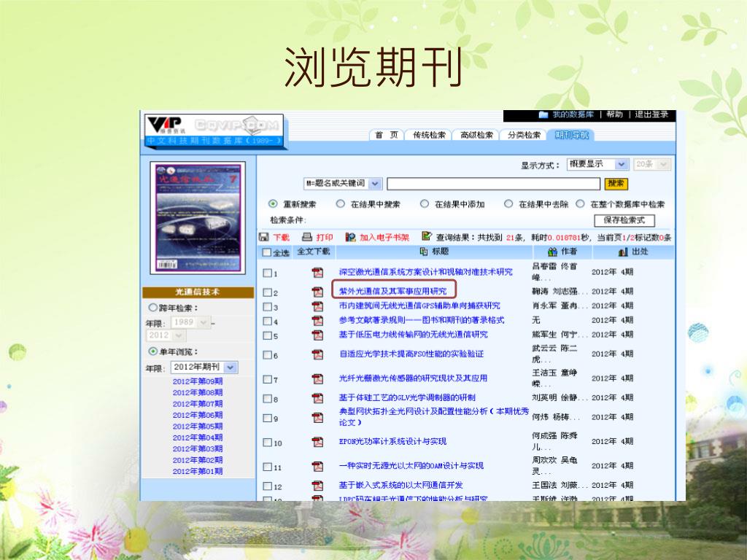Open PDF icon for row 12

pos(317,486)
